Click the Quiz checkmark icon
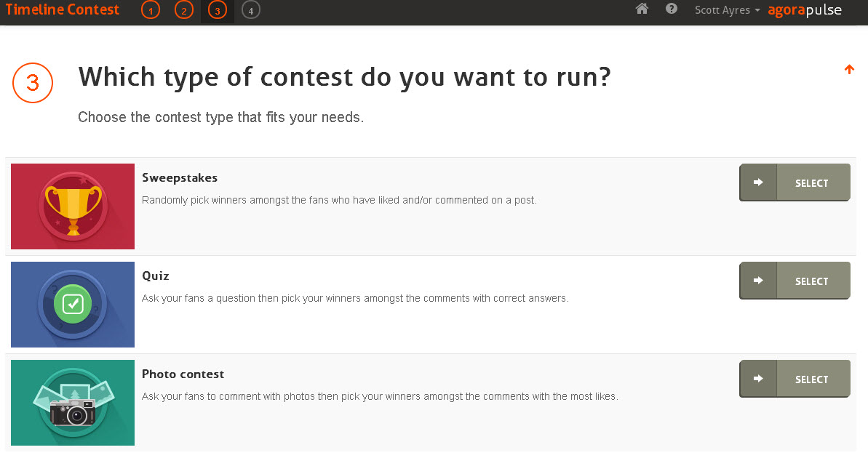 pyautogui.click(x=72, y=304)
